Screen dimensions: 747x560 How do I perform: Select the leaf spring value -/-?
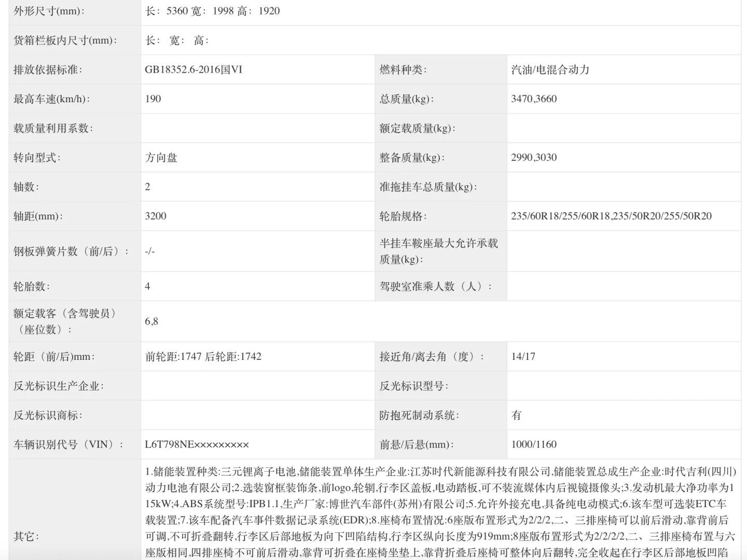click(150, 251)
